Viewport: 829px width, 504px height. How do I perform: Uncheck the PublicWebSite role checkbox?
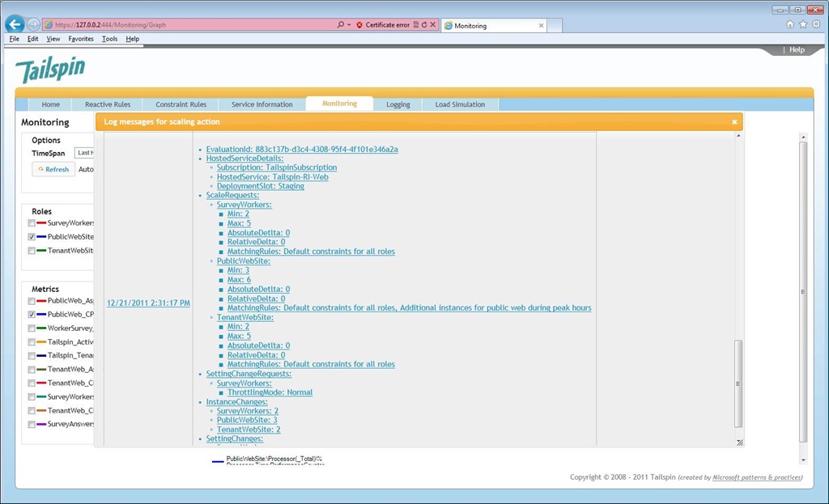click(x=32, y=237)
